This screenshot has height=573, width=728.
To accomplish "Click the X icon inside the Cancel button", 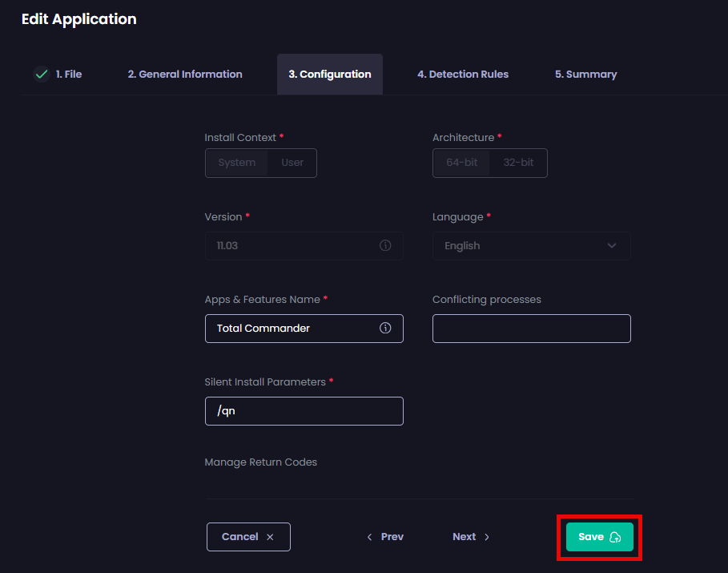I will coord(270,537).
